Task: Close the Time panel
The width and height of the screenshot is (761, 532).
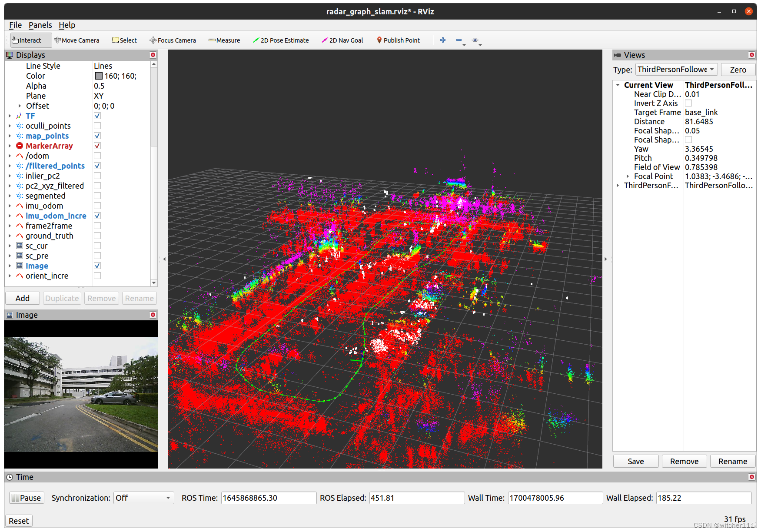Action: click(752, 477)
